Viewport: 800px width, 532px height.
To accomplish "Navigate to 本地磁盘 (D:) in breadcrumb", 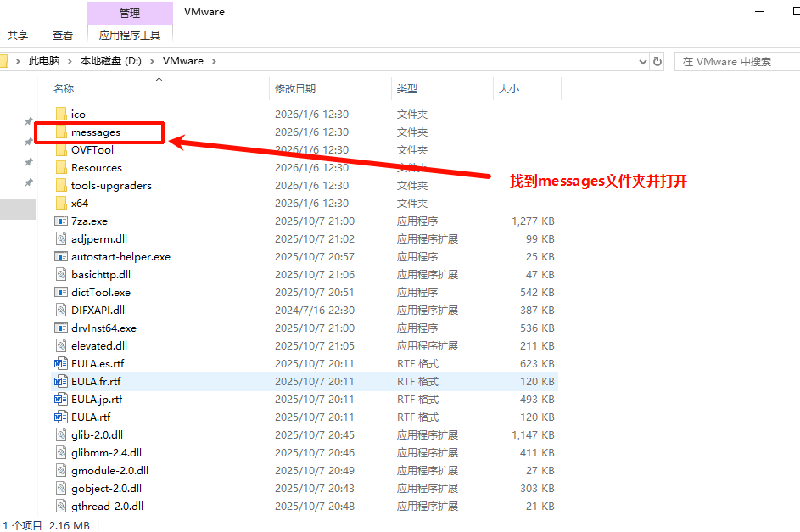I will (x=111, y=61).
